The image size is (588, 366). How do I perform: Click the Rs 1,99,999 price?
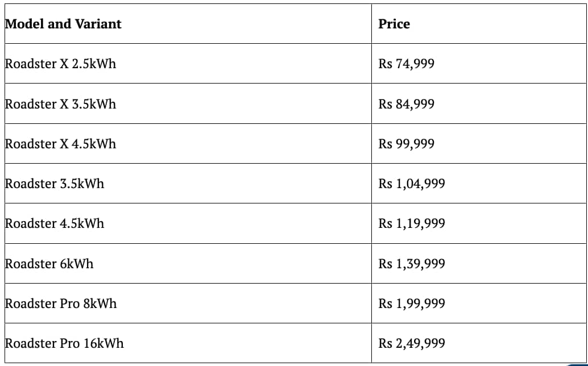click(411, 303)
